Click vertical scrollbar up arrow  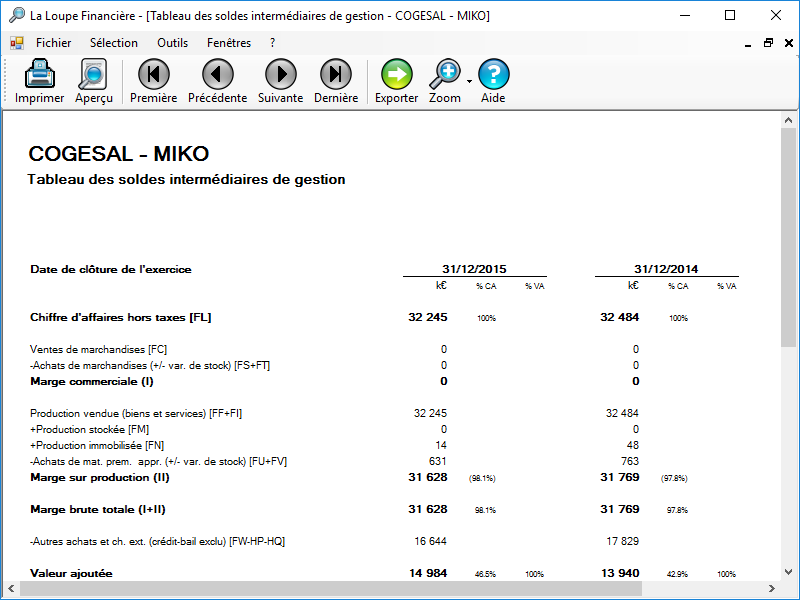click(788, 120)
